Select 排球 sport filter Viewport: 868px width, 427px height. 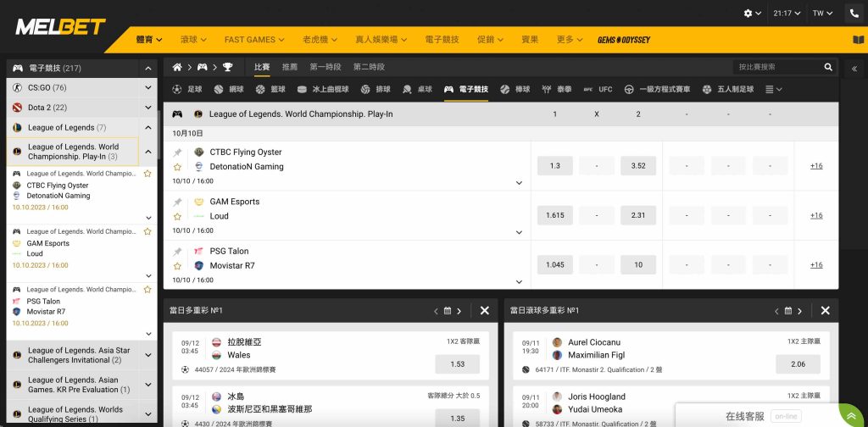coord(376,89)
